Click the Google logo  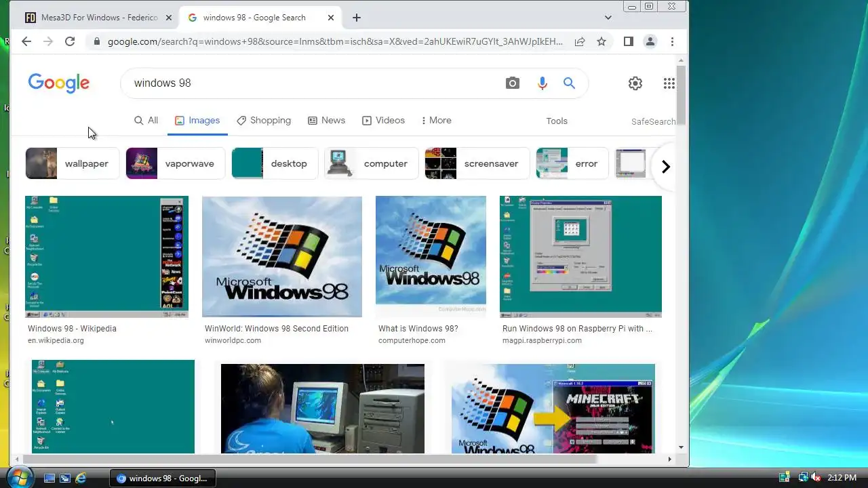pyautogui.click(x=59, y=83)
